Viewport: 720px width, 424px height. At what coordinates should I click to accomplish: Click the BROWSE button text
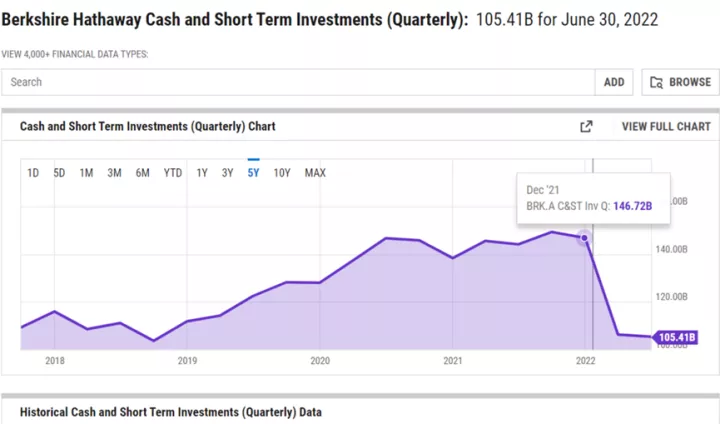tap(690, 82)
